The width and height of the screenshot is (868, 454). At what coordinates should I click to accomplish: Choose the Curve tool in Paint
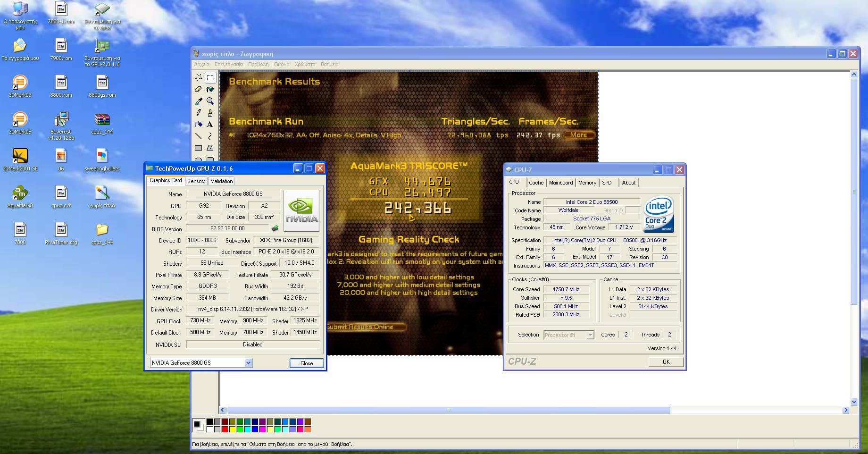click(210, 136)
